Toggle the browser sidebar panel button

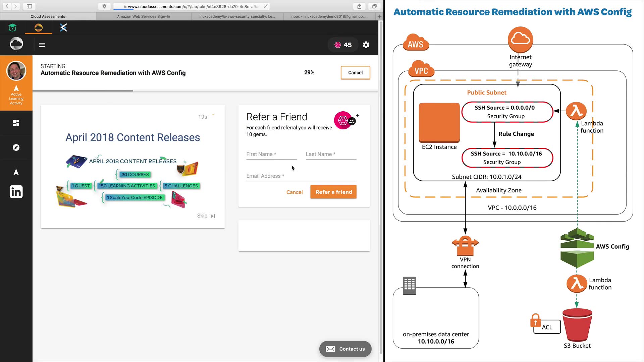point(29,6)
